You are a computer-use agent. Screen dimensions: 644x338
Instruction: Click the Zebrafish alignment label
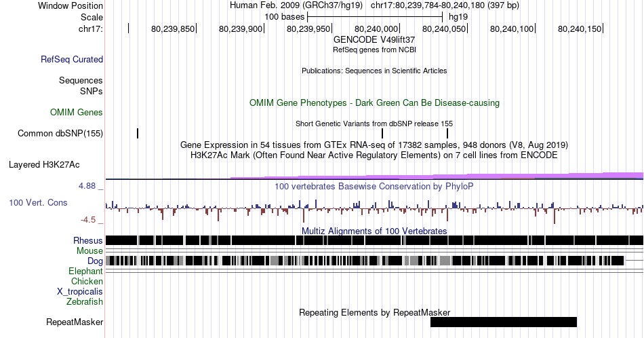[85, 301]
